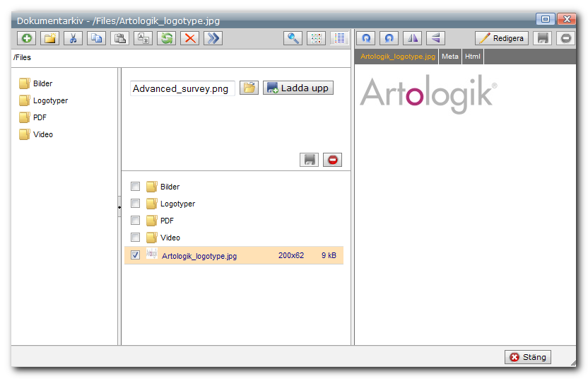The width and height of the screenshot is (588, 379).
Task: Click the Artologik logo preview image
Action: (x=428, y=94)
